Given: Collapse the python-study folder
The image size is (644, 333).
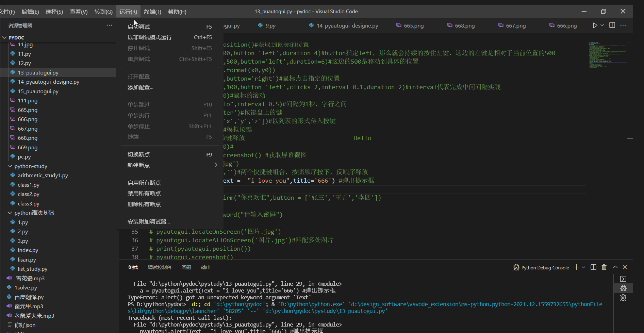Looking at the screenshot, I should tap(10, 166).
